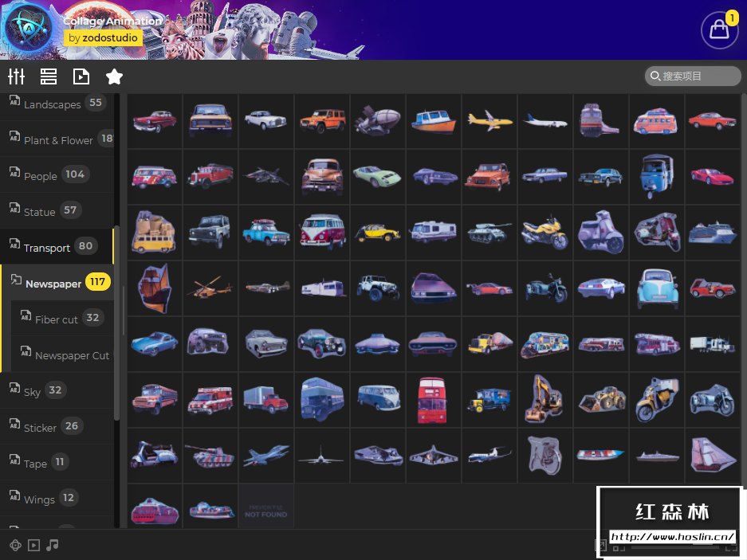Switch to list view layout icon
The width and height of the screenshot is (747, 560).
[x=49, y=76]
